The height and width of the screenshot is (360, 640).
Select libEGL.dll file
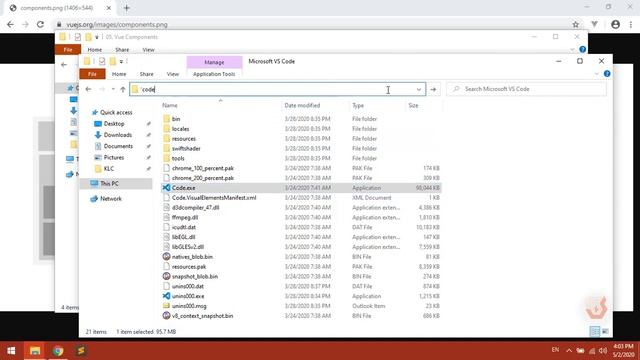point(183,237)
